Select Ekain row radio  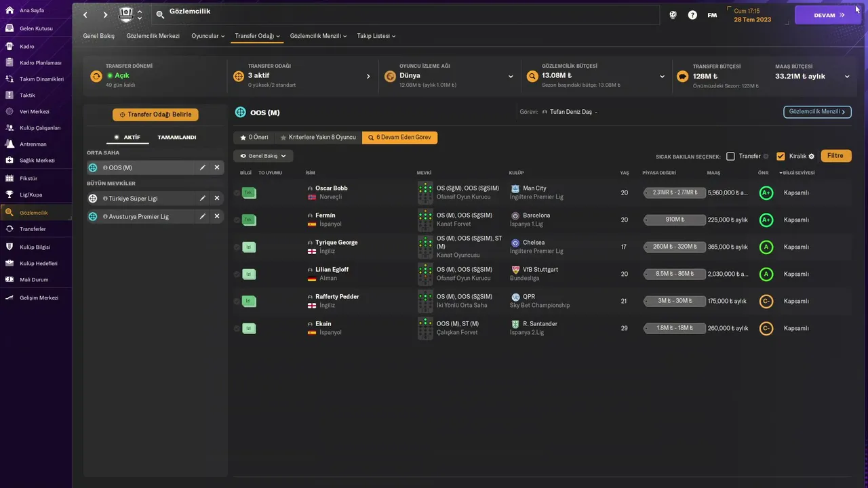237,329
